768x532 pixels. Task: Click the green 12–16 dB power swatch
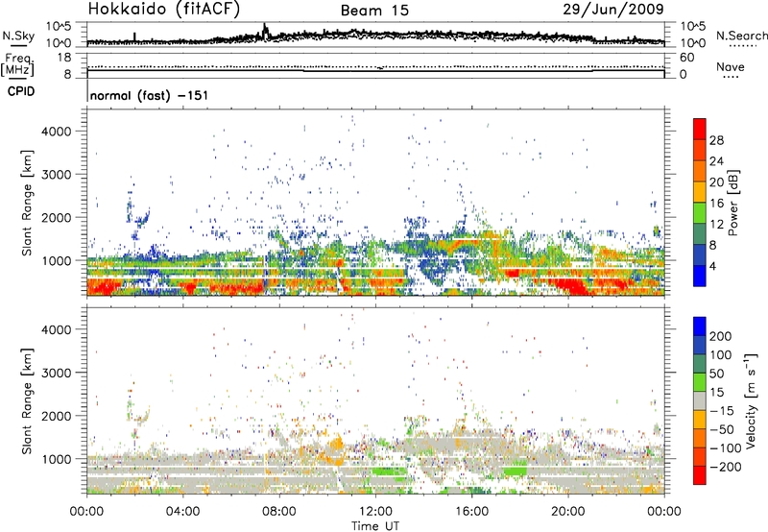point(700,213)
